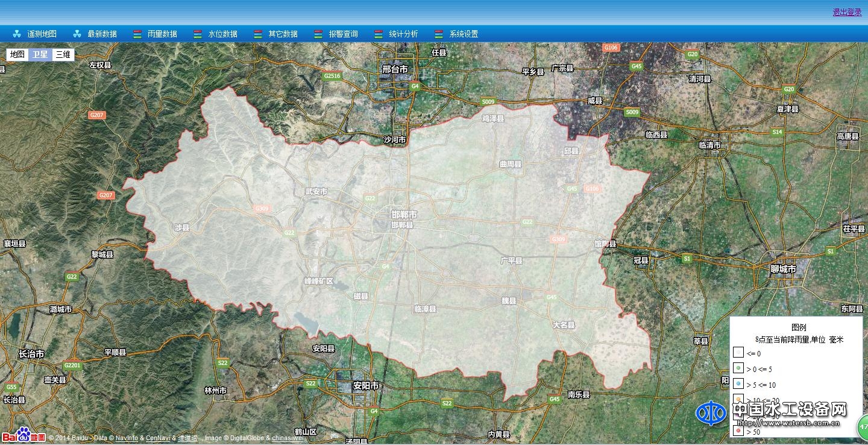The image size is (868, 445).
Task: Click the striped icon beside 水位数据
Action: pyautogui.click(x=198, y=34)
